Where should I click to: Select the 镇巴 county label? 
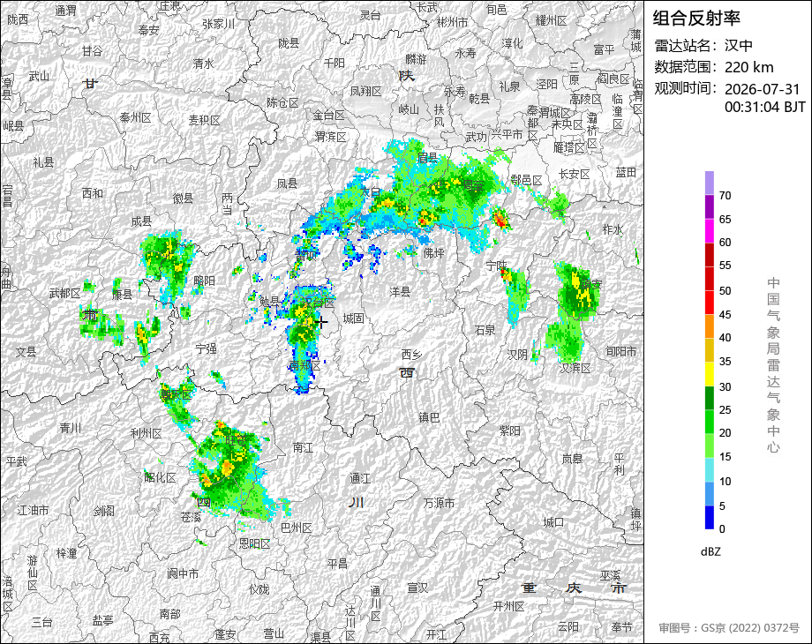[x=429, y=417]
